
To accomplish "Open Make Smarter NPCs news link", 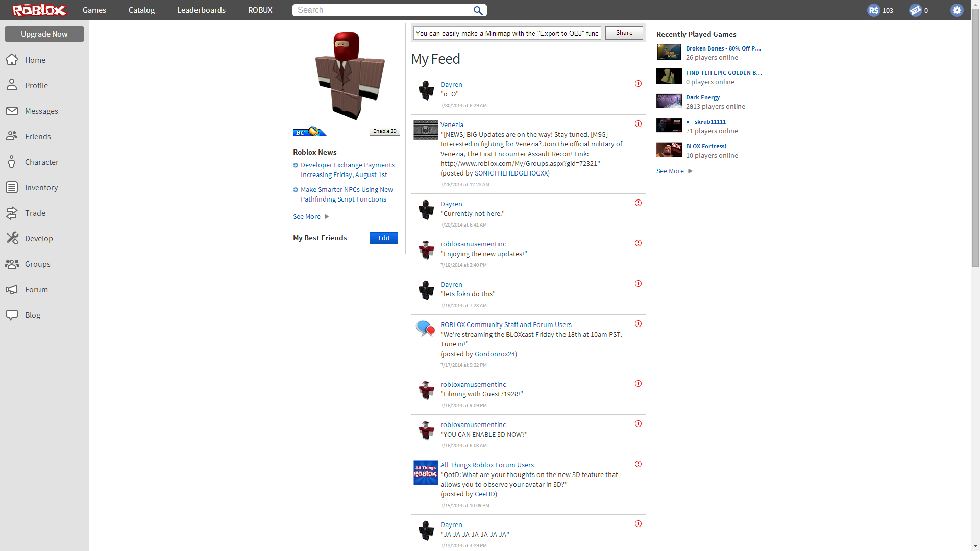I will tap(347, 194).
